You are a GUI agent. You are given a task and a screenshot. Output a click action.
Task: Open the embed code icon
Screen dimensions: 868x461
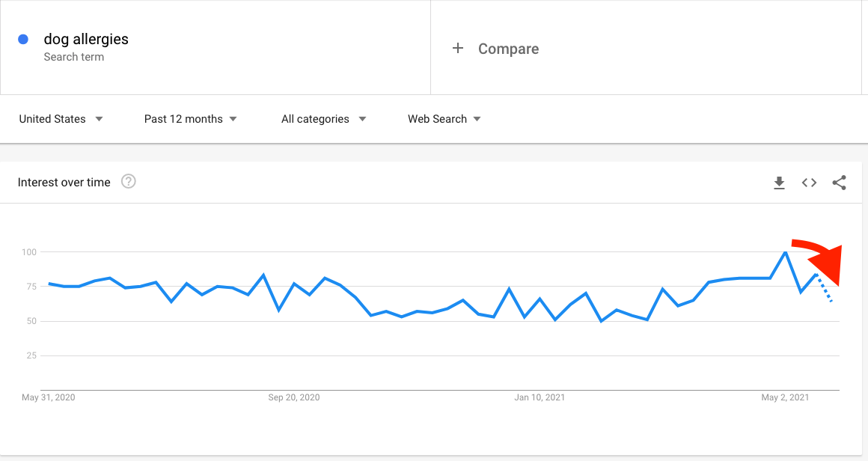(x=809, y=183)
